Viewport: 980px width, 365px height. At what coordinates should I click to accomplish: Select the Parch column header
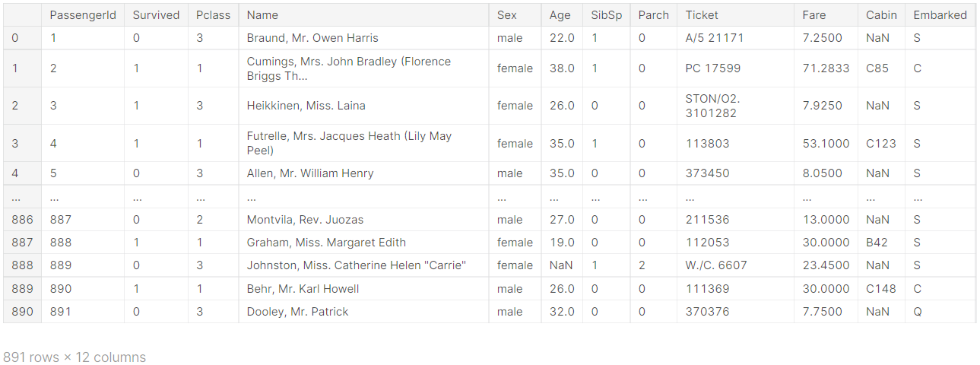point(653,15)
